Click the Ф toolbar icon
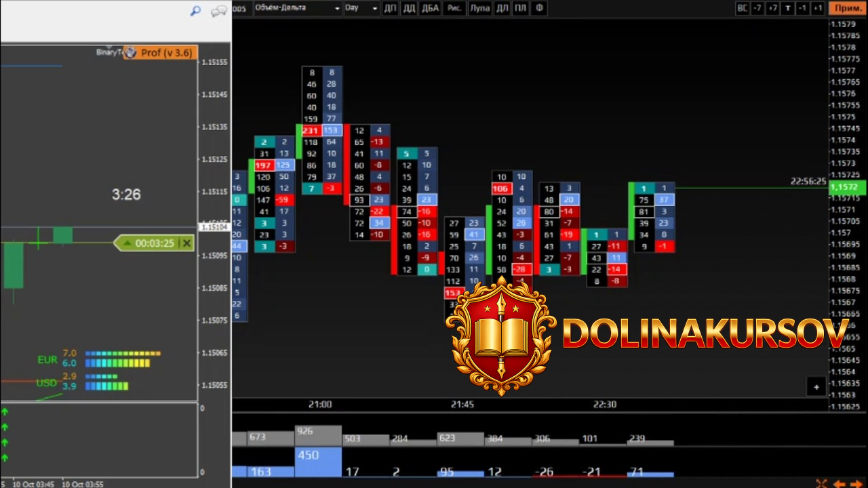This screenshot has width=868, height=488. [x=538, y=8]
